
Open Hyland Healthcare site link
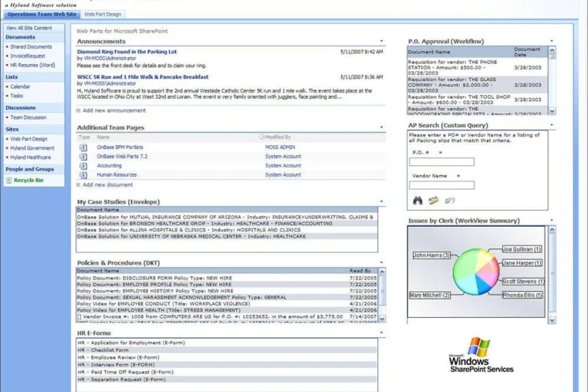[x=30, y=157]
